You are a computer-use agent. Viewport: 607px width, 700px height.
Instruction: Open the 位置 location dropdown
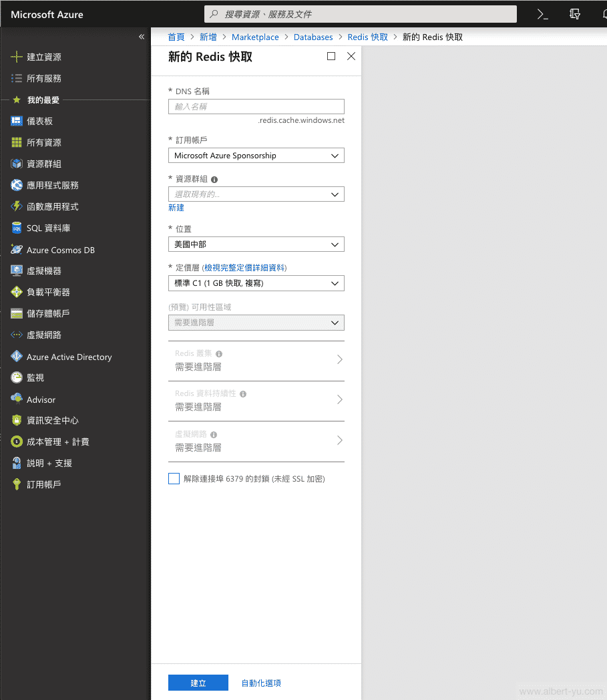(x=256, y=244)
